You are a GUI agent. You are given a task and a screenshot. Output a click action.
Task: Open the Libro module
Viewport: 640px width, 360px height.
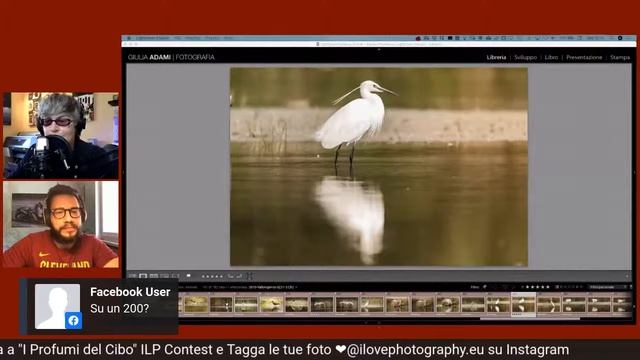(x=551, y=58)
